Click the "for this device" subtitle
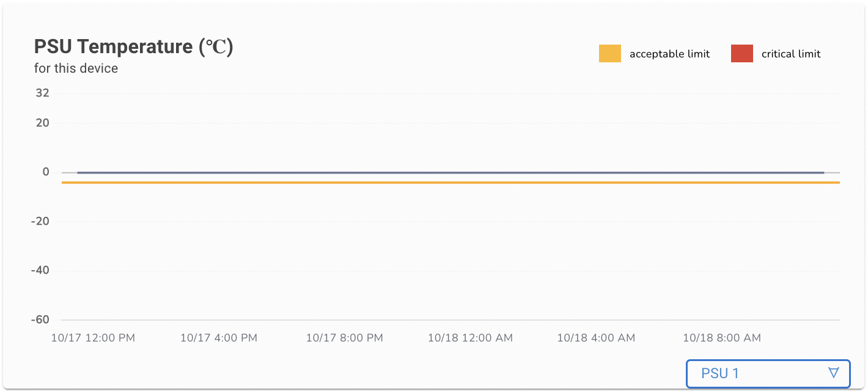The width and height of the screenshot is (868, 391). [76, 68]
